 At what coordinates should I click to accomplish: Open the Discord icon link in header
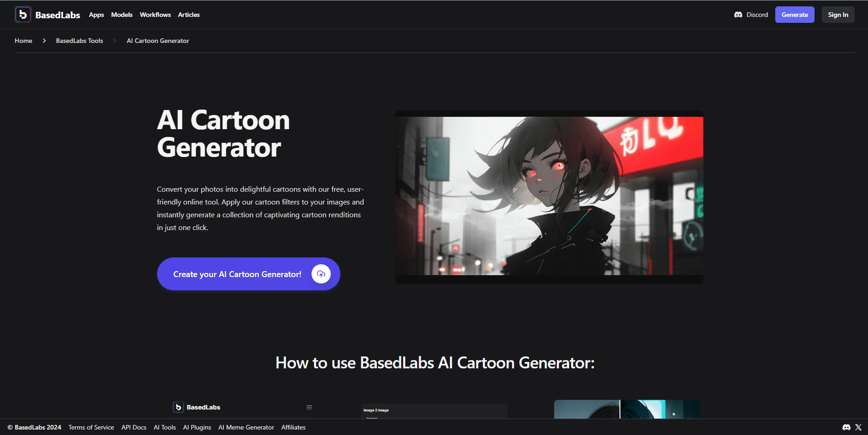738,15
